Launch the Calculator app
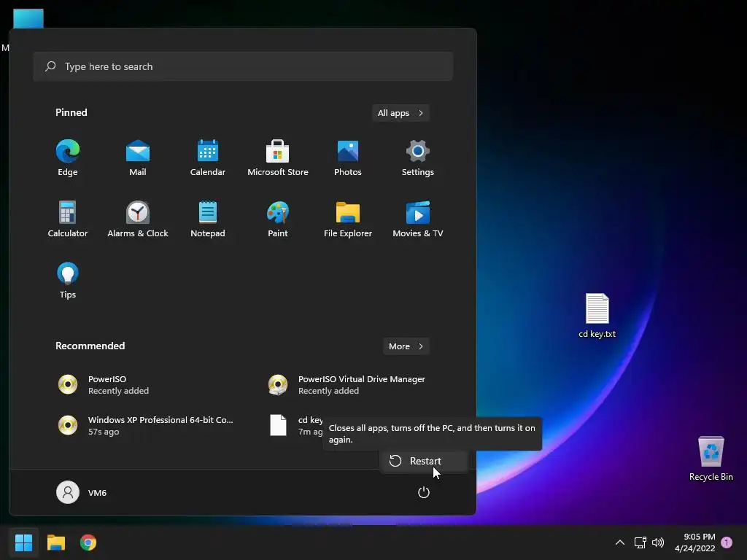This screenshot has height=560, width=747. pos(68,219)
